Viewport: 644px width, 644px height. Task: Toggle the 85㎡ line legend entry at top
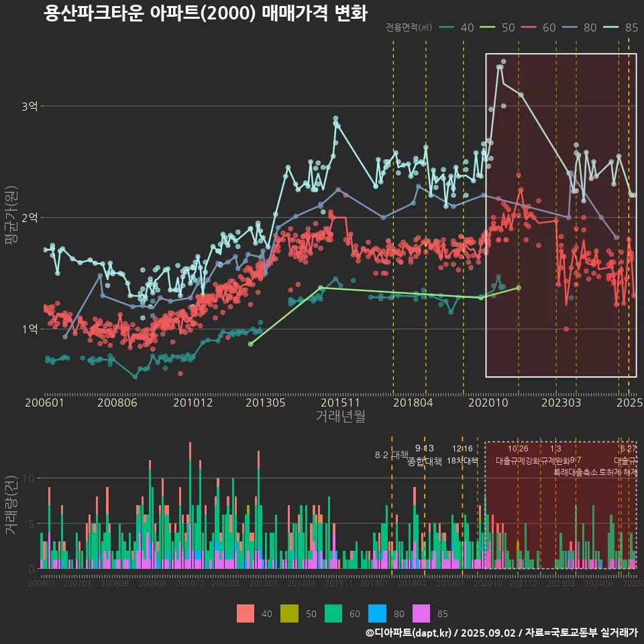[621, 28]
